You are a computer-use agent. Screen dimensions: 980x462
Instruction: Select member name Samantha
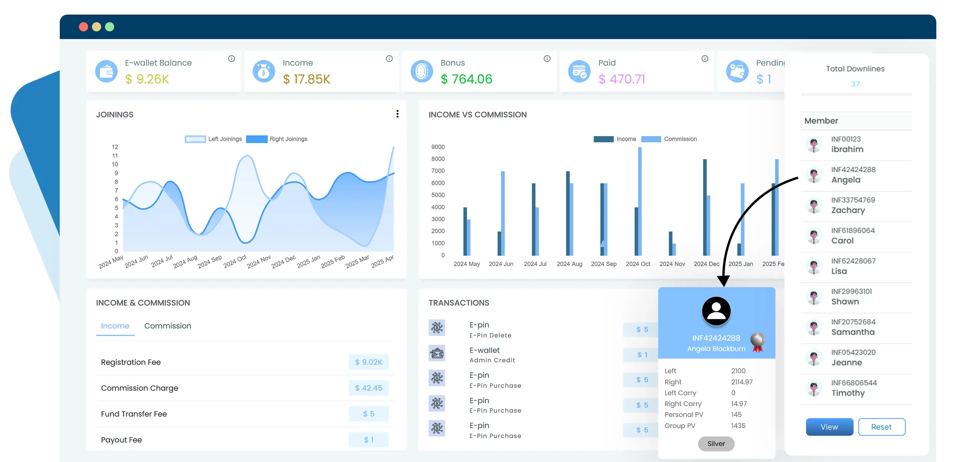pyautogui.click(x=853, y=332)
